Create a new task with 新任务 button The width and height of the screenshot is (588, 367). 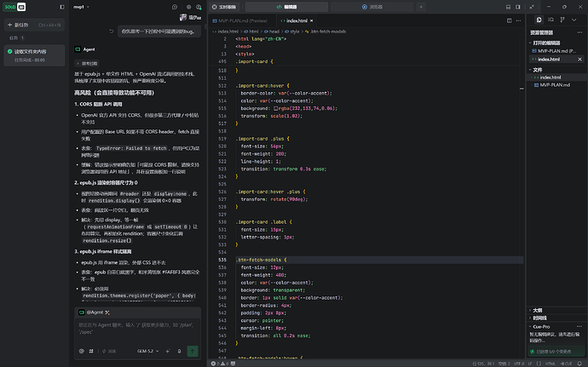tap(34, 25)
